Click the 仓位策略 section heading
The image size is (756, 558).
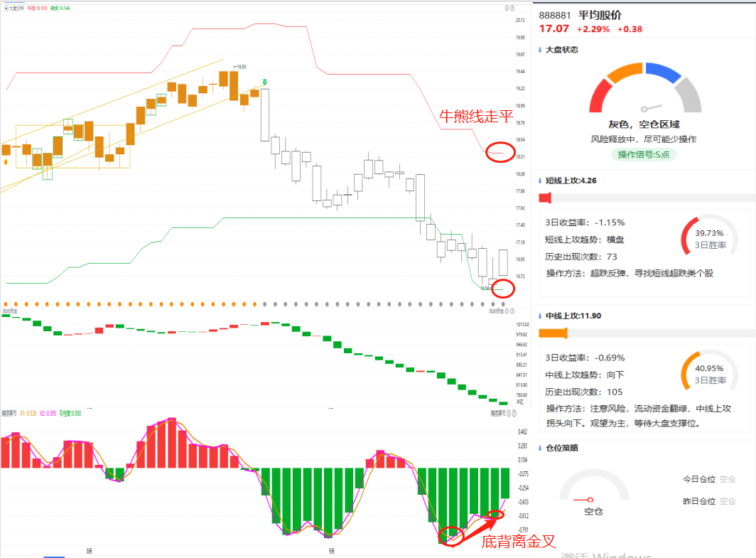point(562,448)
